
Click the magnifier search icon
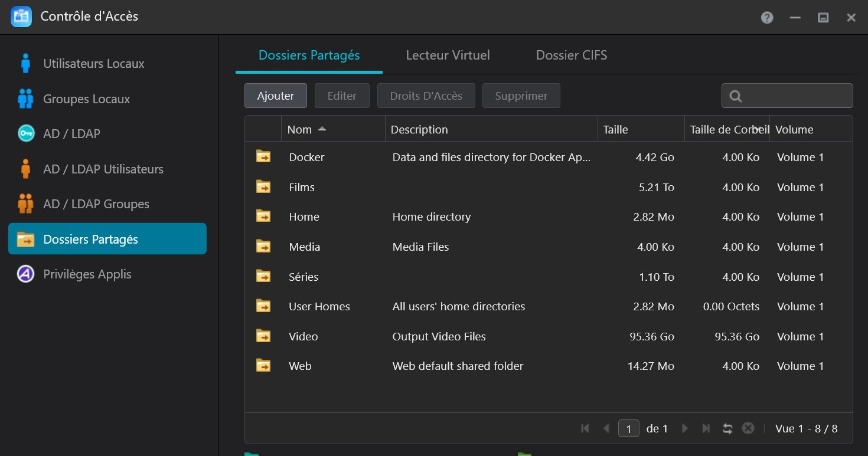(x=736, y=96)
